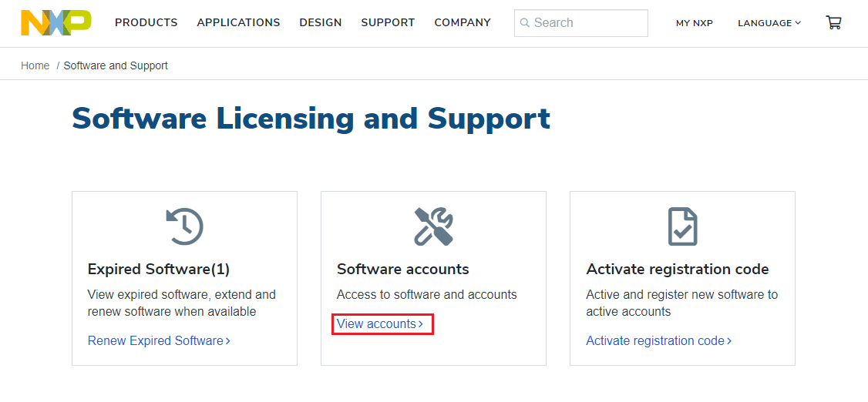Open the Applications menu
The width and height of the screenshot is (868, 402).
(238, 23)
